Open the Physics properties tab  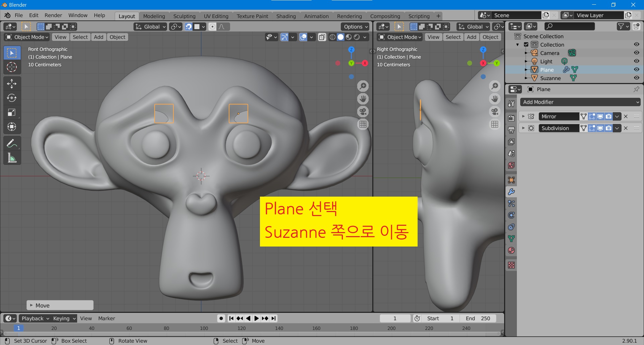tap(511, 215)
